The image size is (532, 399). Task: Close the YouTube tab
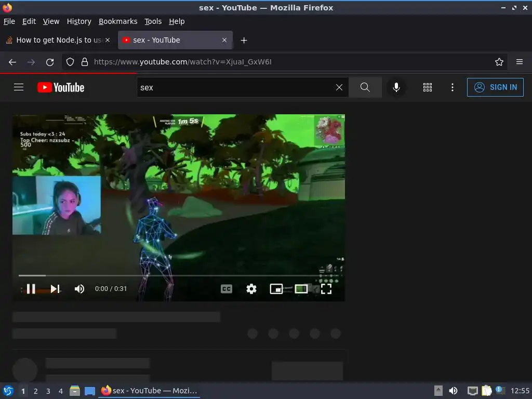(224, 40)
